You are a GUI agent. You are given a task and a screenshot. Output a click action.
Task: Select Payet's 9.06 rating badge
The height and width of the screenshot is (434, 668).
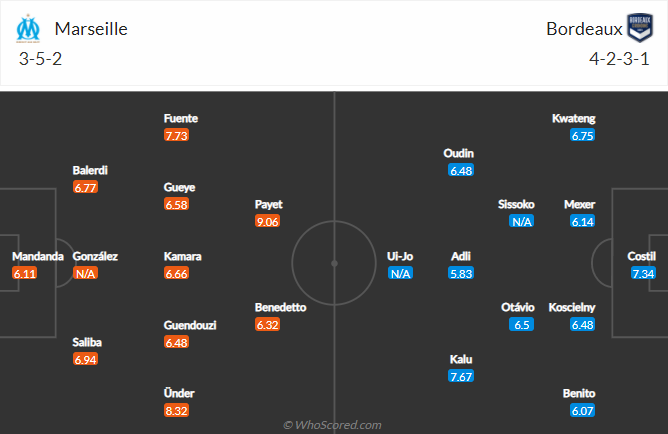point(267,221)
